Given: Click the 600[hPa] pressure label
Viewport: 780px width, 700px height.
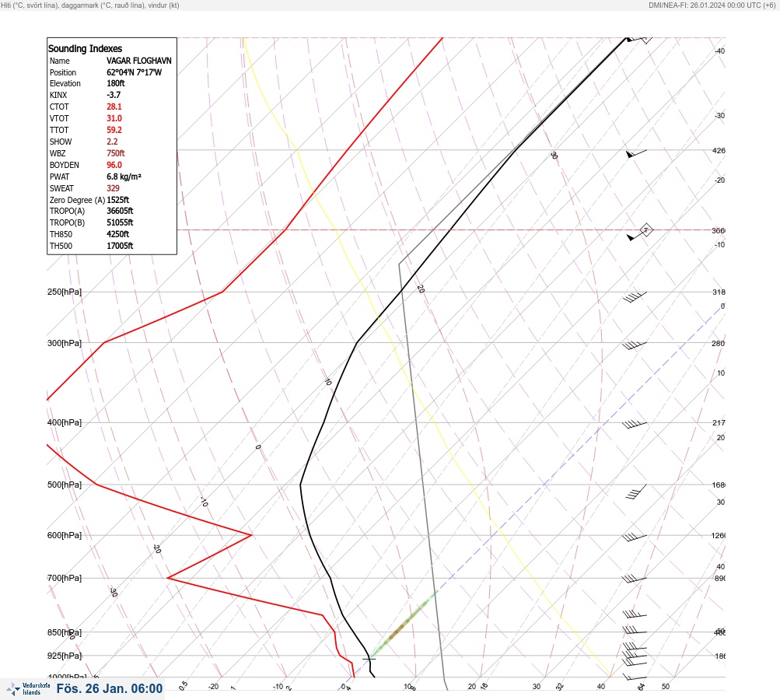Looking at the screenshot, I should pos(65,536).
